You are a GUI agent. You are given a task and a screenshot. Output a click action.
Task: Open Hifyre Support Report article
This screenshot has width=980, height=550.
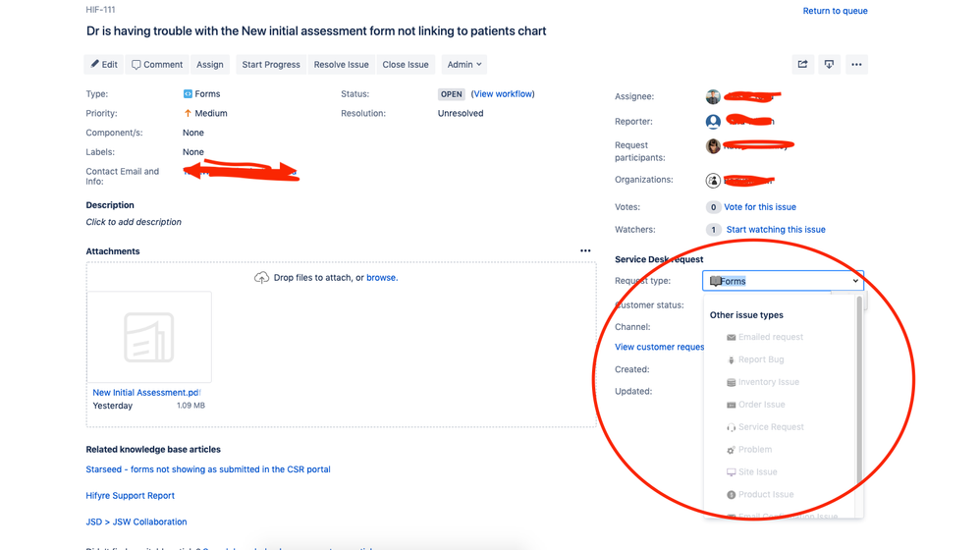[130, 496]
